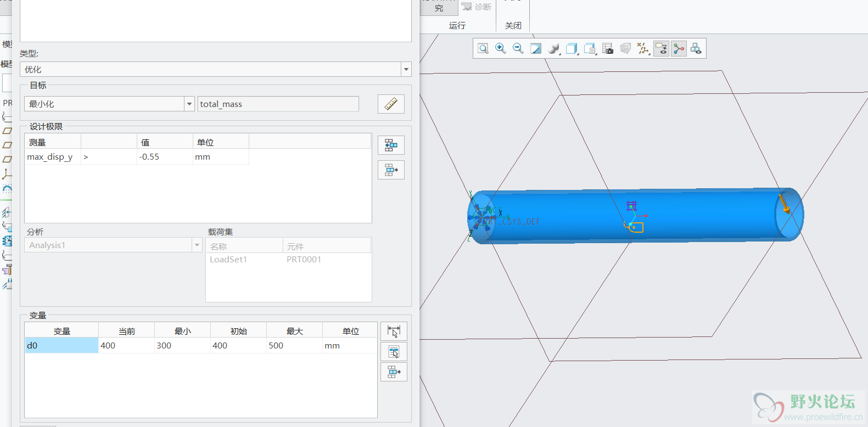Click the initial value 400 for d0
This screenshot has width=868, height=427.
coord(238,346)
